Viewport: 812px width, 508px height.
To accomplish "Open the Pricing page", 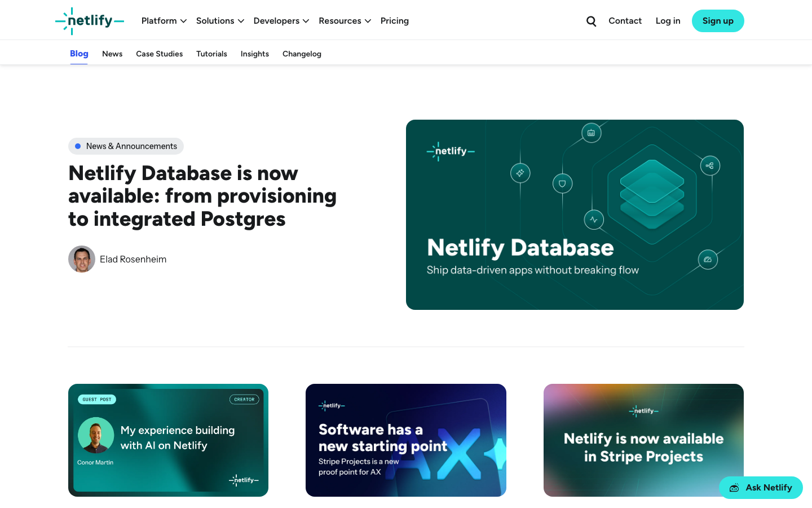I will (395, 21).
